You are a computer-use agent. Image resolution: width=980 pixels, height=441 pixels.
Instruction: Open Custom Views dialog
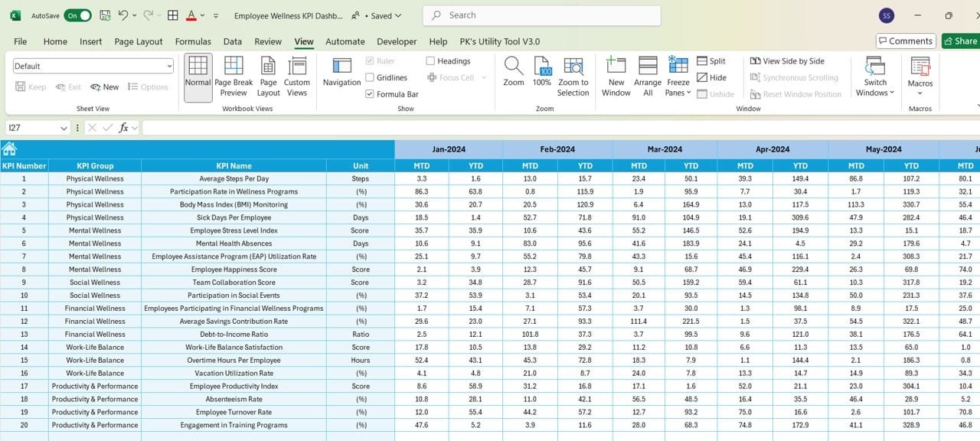(297, 77)
